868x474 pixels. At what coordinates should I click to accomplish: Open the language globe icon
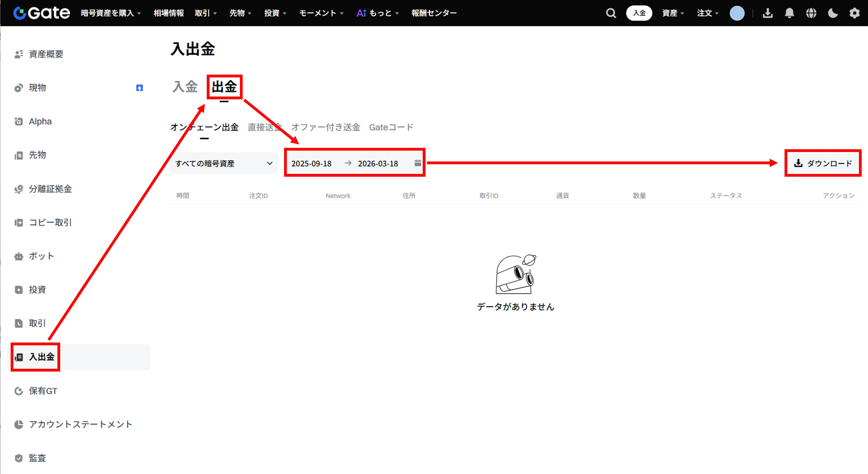point(811,13)
